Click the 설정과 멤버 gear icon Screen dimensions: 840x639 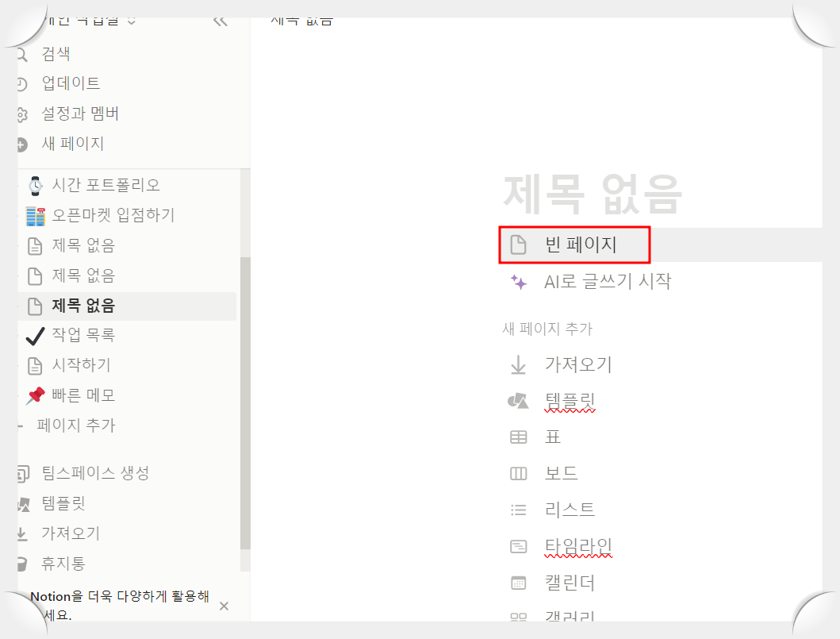pyautogui.click(x=21, y=113)
